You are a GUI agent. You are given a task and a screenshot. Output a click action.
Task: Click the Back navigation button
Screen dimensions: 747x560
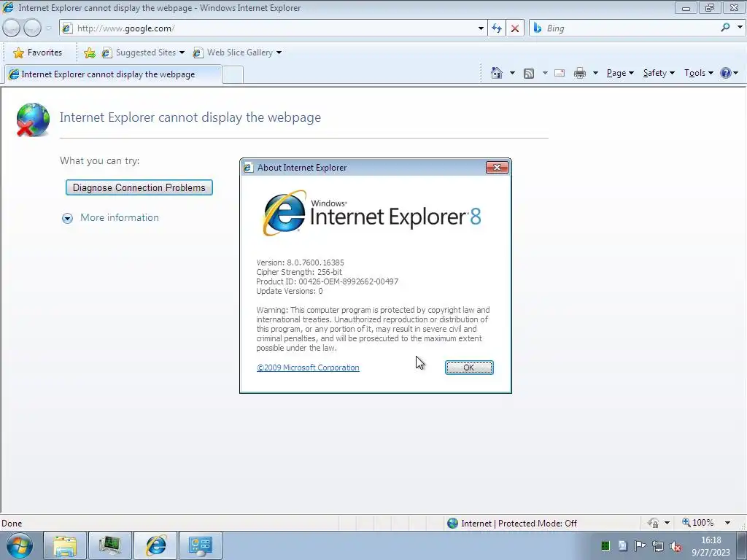11,28
